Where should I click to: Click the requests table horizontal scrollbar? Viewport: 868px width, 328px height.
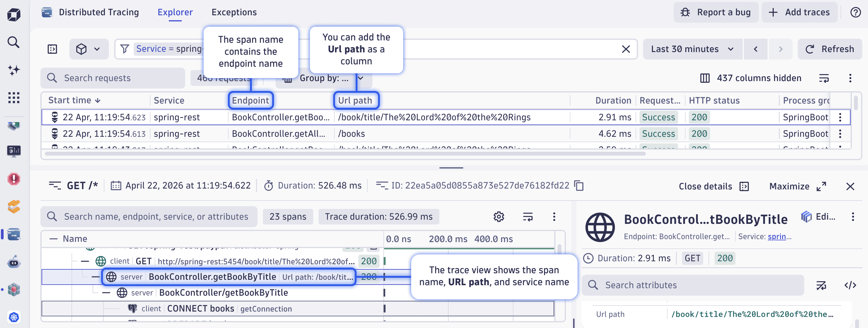[345, 154]
